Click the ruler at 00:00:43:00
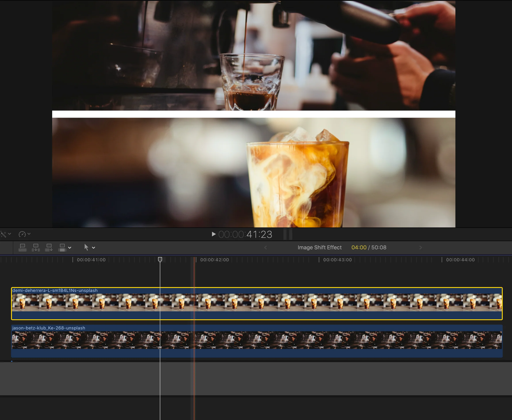 click(x=337, y=260)
